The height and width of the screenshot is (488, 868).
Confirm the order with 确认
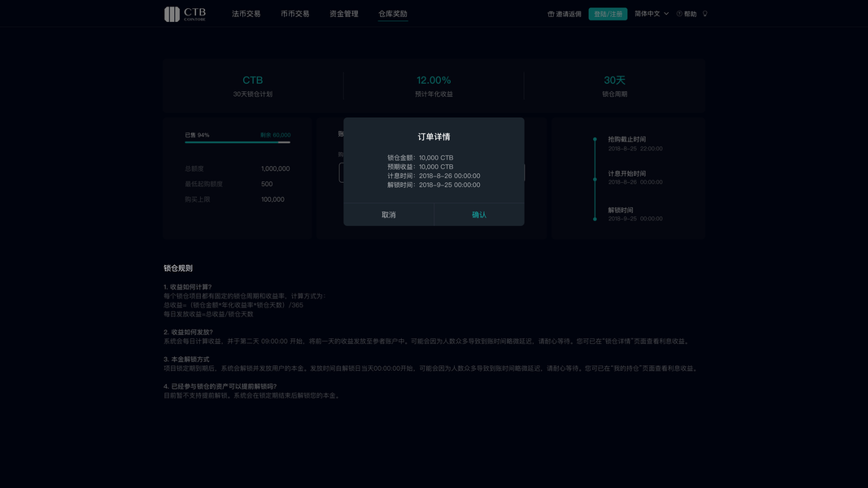click(x=479, y=215)
